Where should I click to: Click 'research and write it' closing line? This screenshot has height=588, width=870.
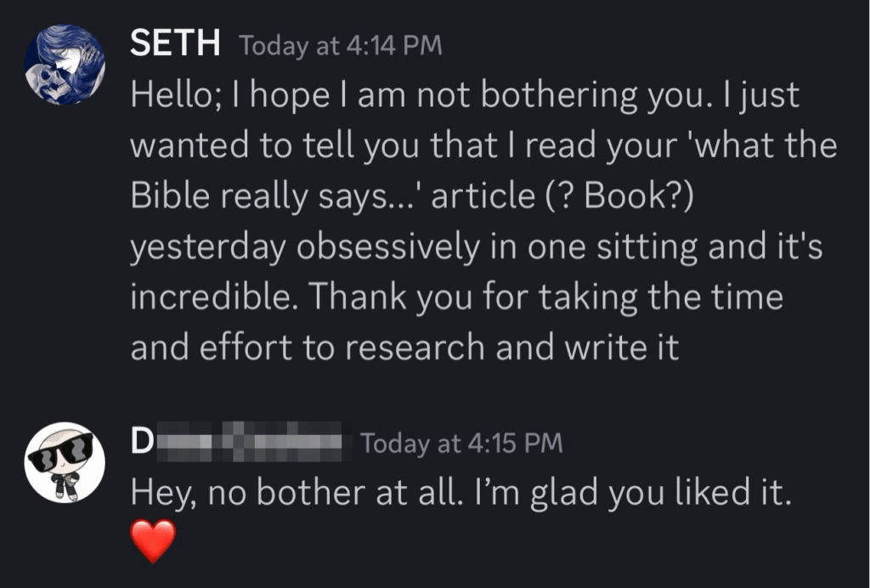click(511, 348)
